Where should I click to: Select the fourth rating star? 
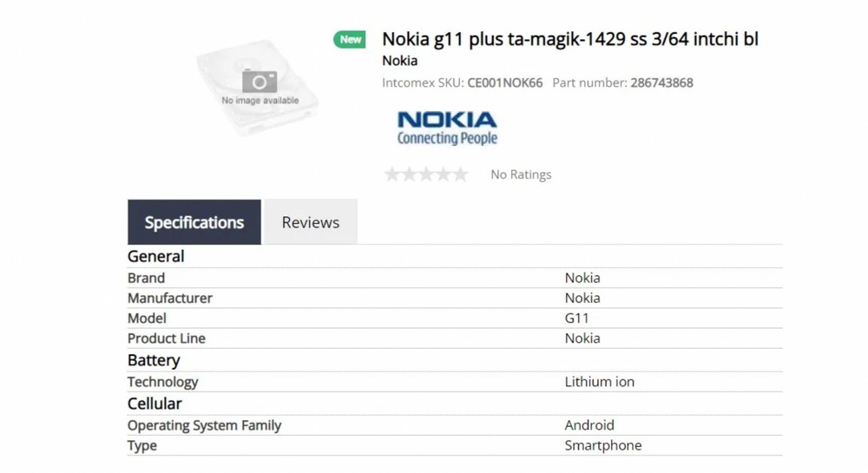pyautogui.click(x=444, y=174)
